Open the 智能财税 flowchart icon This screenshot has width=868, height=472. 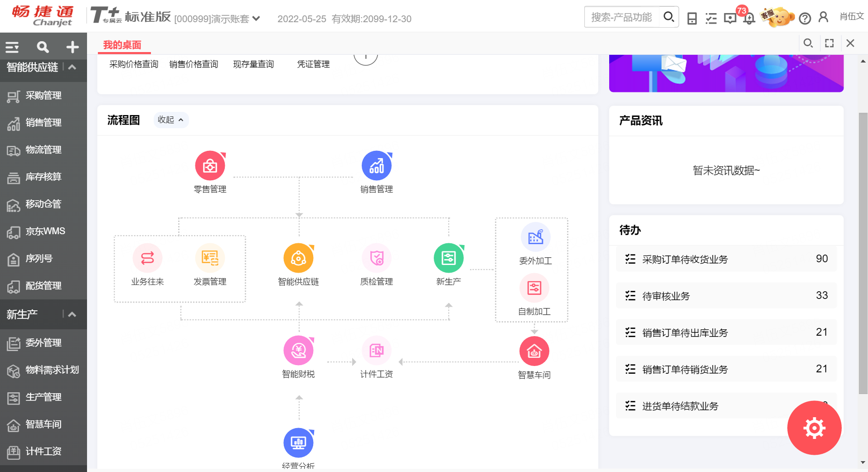[298, 350]
